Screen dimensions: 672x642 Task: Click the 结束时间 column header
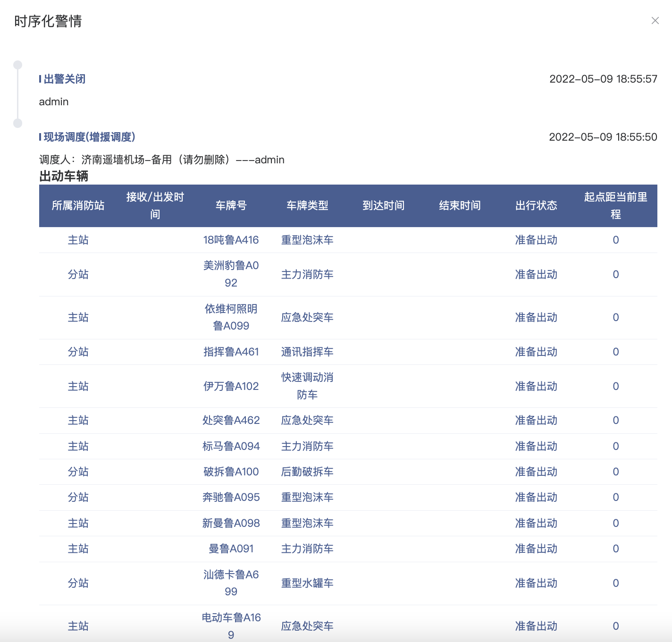point(460,205)
